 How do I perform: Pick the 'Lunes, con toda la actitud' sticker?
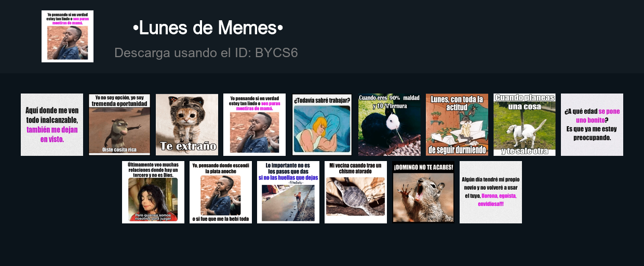457,125
